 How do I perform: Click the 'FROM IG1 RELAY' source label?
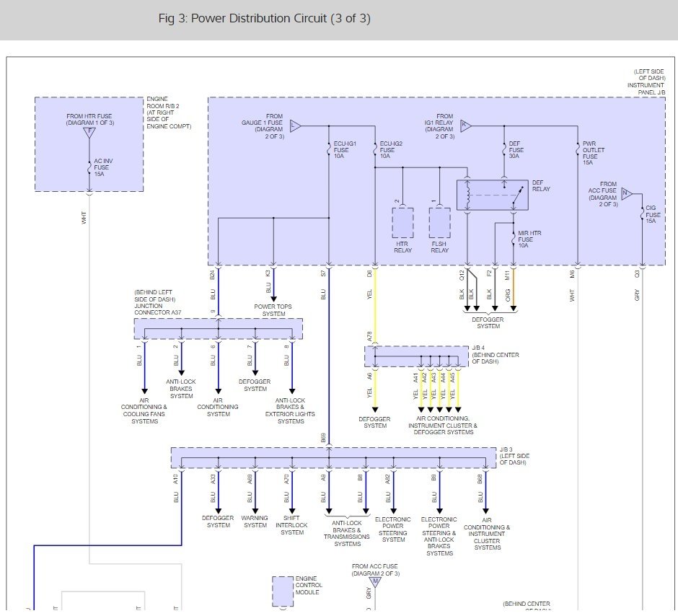tap(439, 126)
